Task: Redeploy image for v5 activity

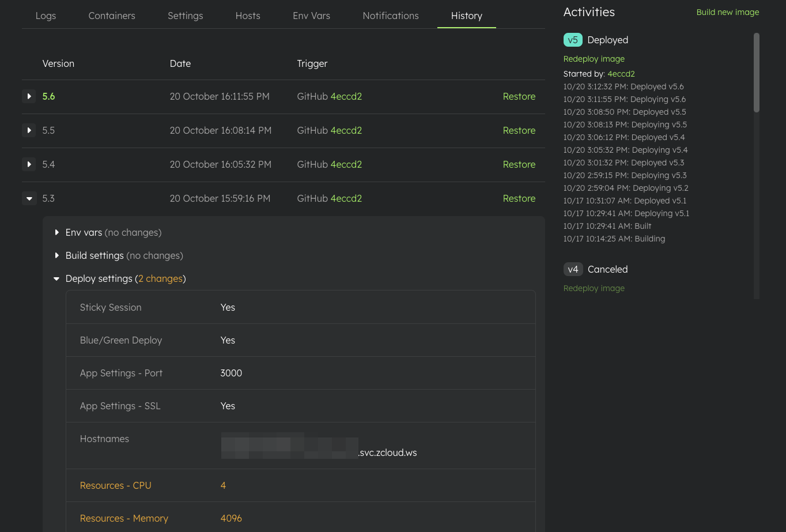Action: coord(594,59)
